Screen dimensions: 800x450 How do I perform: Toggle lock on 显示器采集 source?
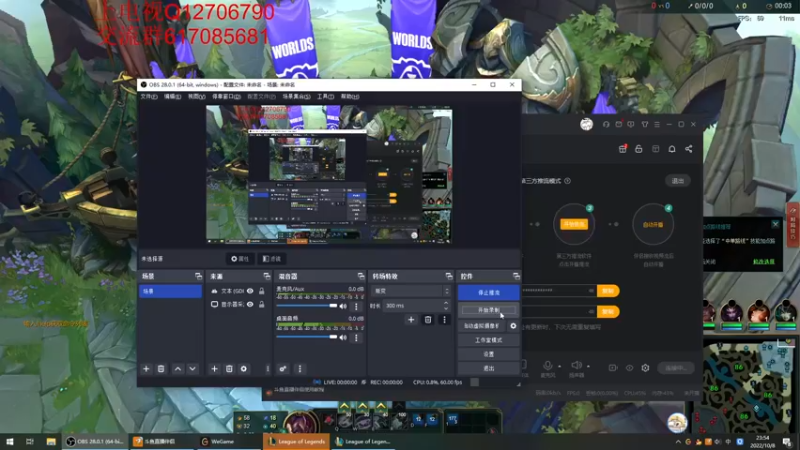(262, 304)
